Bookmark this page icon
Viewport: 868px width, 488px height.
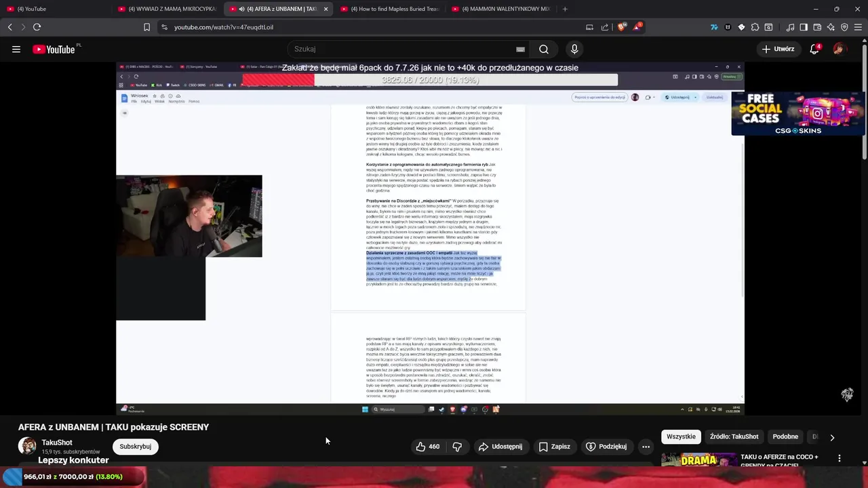[146, 27]
